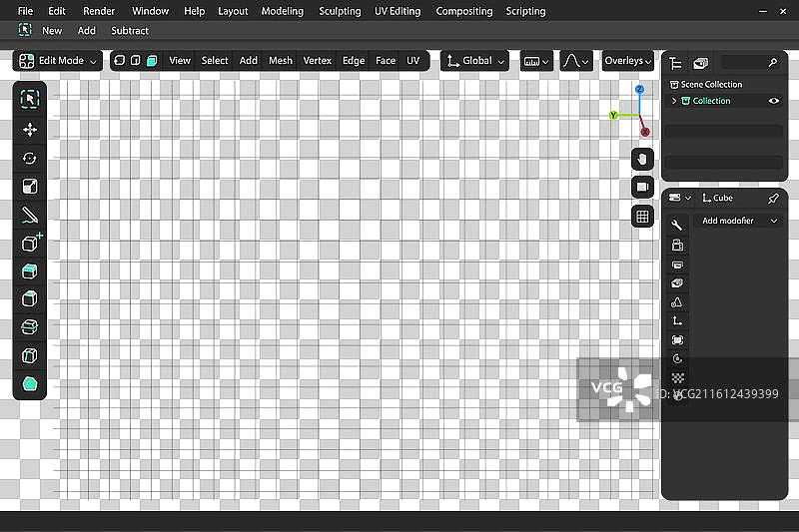Hide Collection using the eye icon
Screen dimensions: 799x532
[x=773, y=101]
